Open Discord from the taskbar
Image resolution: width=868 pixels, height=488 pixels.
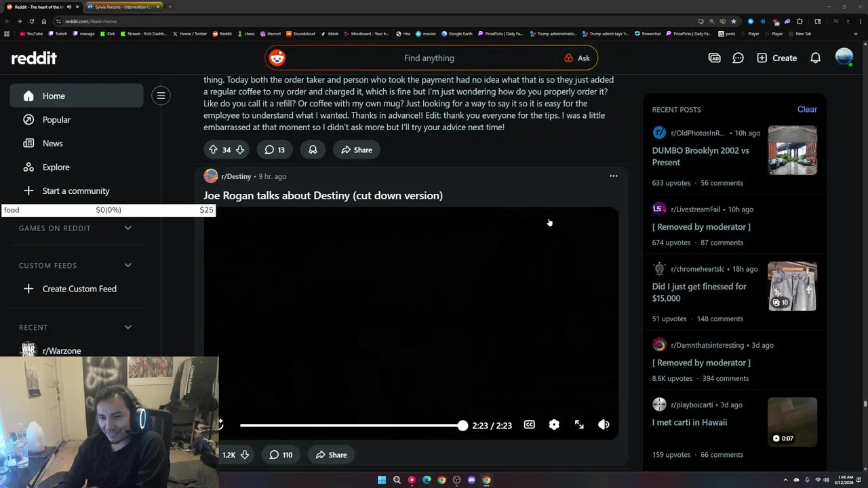[x=471, y=480]
